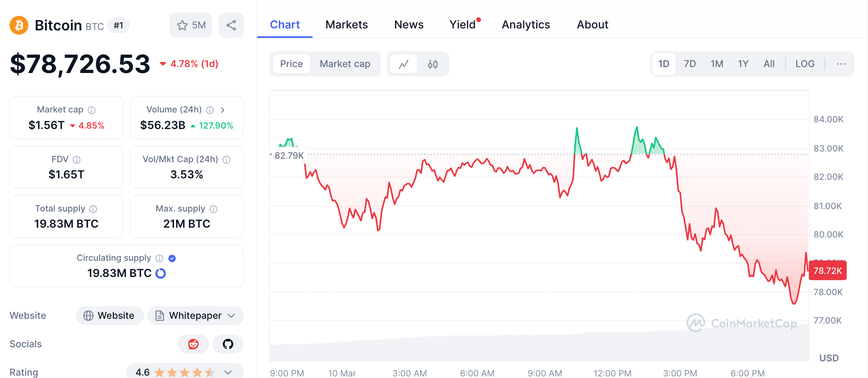
Task: Open Market cap info icon
Action: [92, 110]
